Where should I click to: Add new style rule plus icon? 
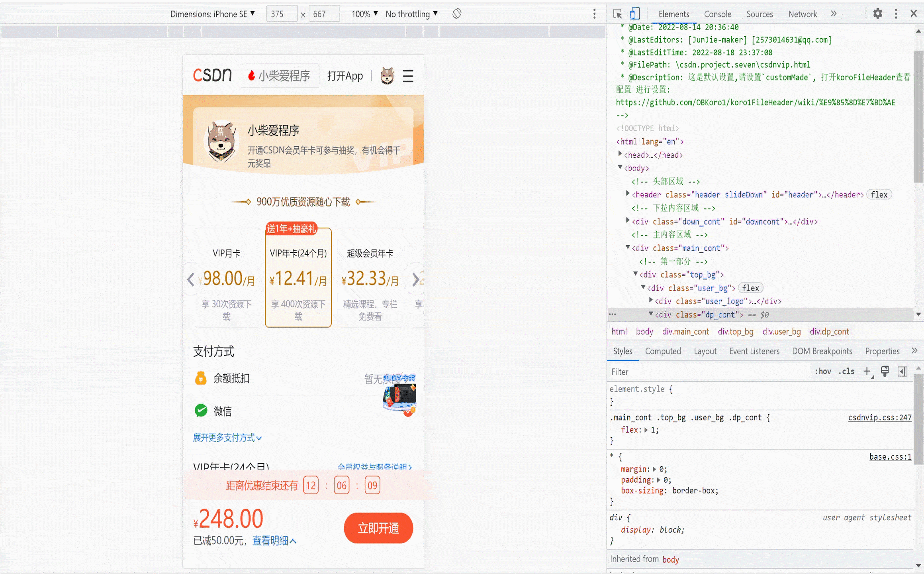(x=867, y=372)
